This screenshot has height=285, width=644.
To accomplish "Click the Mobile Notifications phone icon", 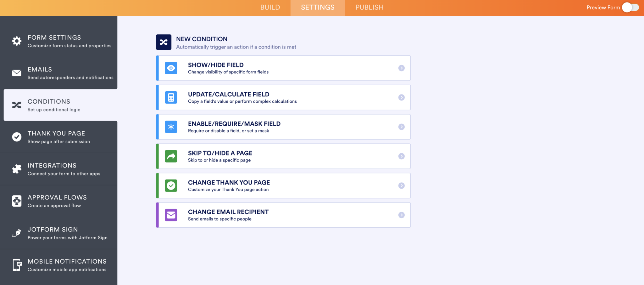I will pos(16,265).
